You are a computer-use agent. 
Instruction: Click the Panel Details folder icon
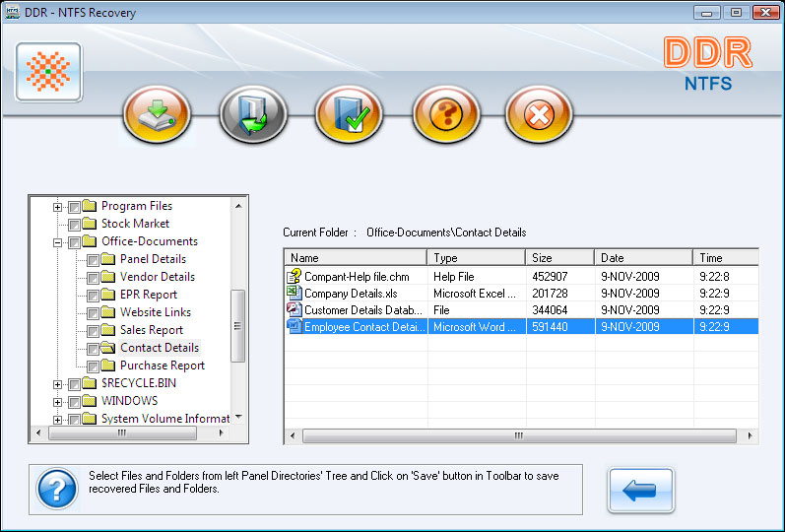(x=108, y=258)
